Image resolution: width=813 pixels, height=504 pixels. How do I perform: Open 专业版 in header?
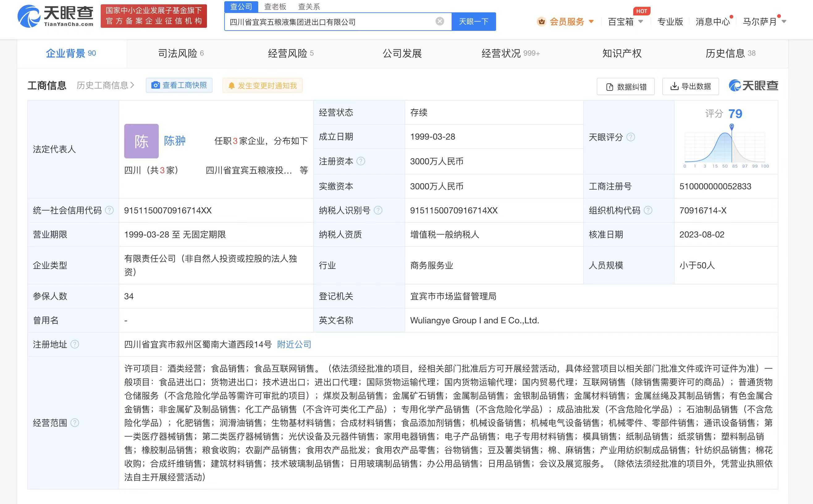coord(670,22)
